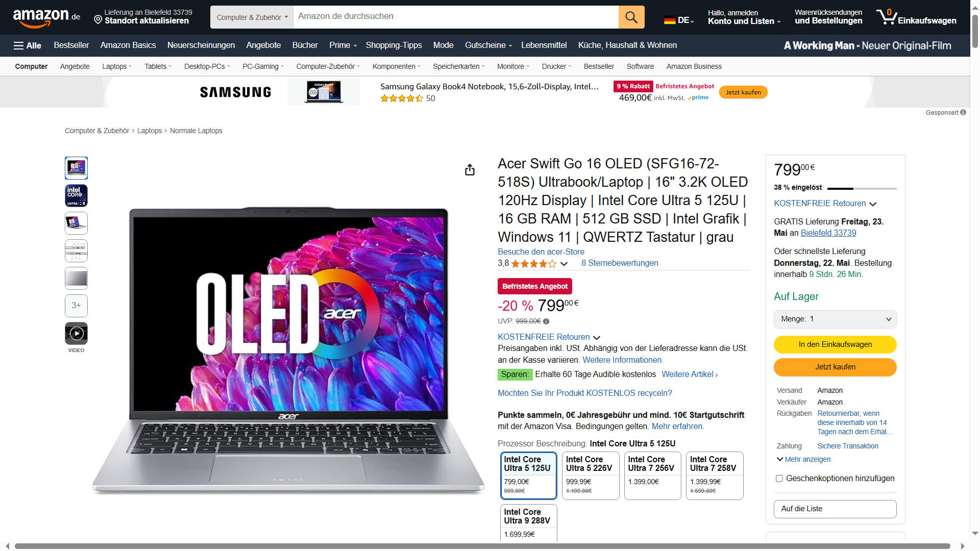Screen dimensions: 980x551
Task: Click the UVP info icon
Action: [546, 321]
